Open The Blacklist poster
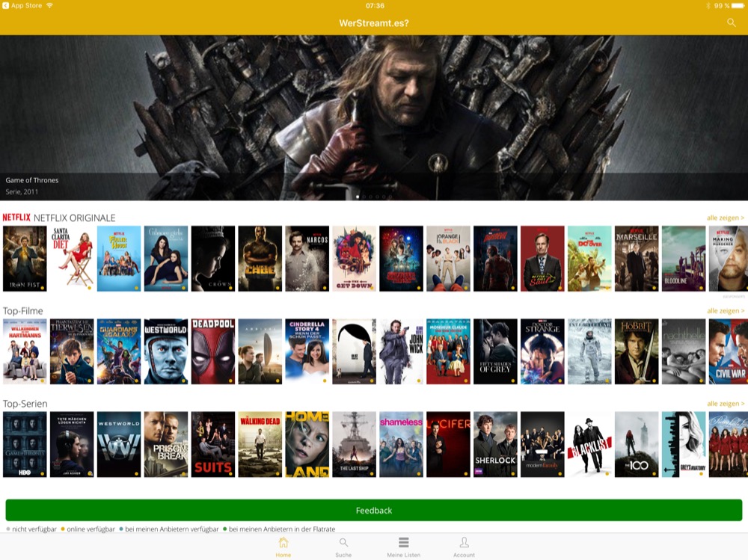748x560 pixels. 589,445
